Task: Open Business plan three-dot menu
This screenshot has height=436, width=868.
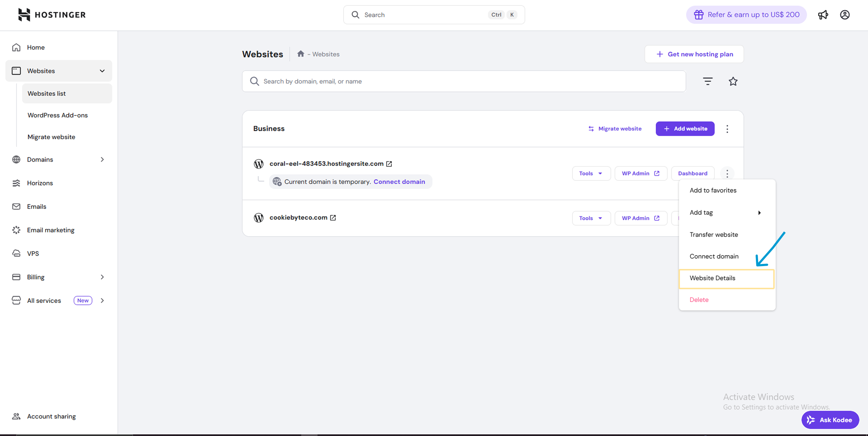Action: click(x=727, y=129)
